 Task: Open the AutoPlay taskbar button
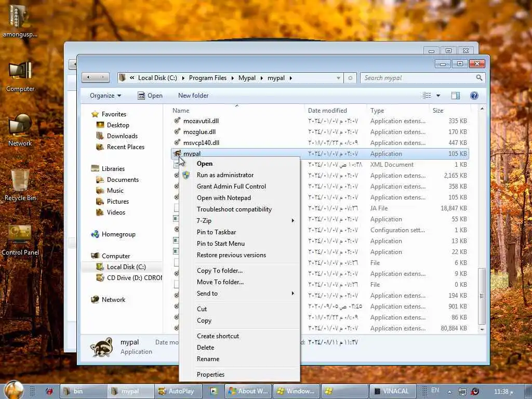(x=179, y=391)
